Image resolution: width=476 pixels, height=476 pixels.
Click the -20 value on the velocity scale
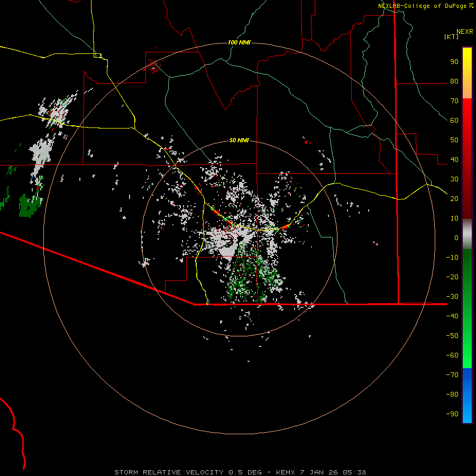pos(452,277)
